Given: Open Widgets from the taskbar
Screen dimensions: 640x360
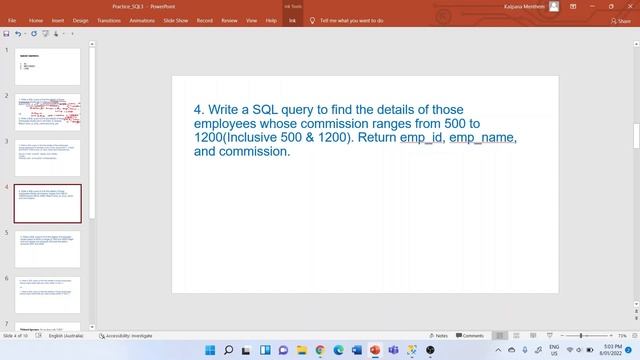Looking at the screenshot, I should pyautogui.click(x=265, y=350).
